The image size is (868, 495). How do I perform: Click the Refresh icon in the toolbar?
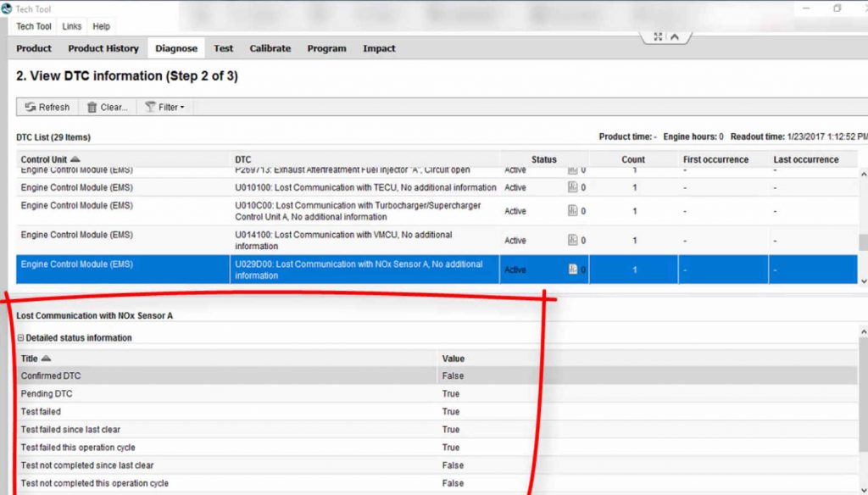coord(32,107)
